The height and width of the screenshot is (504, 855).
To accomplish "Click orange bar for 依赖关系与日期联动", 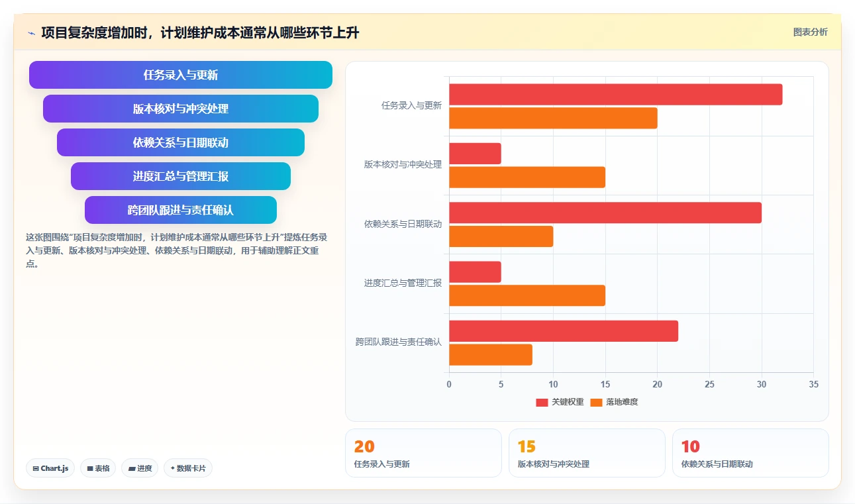I will click(x=501, y=236).
